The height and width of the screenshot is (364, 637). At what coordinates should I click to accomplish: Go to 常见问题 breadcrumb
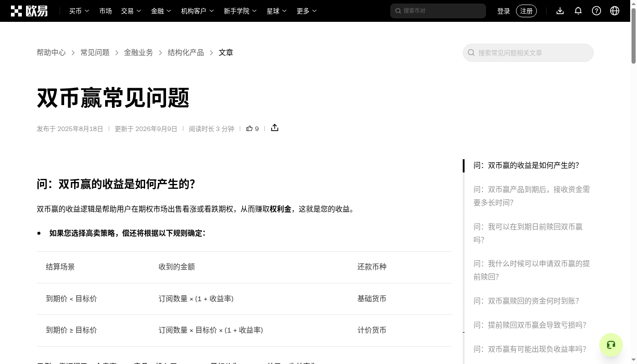(95, 53)
